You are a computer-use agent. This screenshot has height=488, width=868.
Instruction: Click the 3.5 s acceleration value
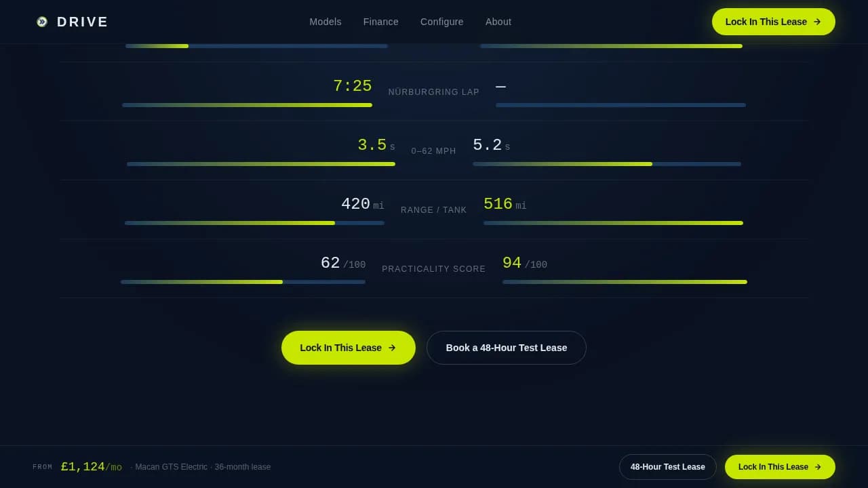(x=372, y=145)
